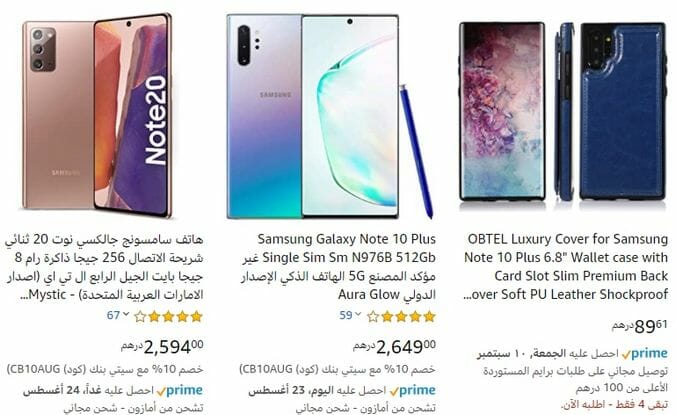The image size is (676, 415).
Task: Click CB10AUG Citibank discount under 2,594 price
Action: tap(105, 369)
